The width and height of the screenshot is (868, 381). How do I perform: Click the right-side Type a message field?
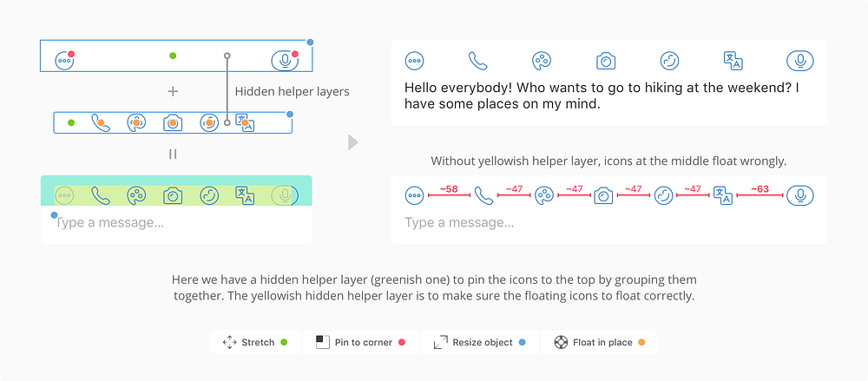(609, 223)
